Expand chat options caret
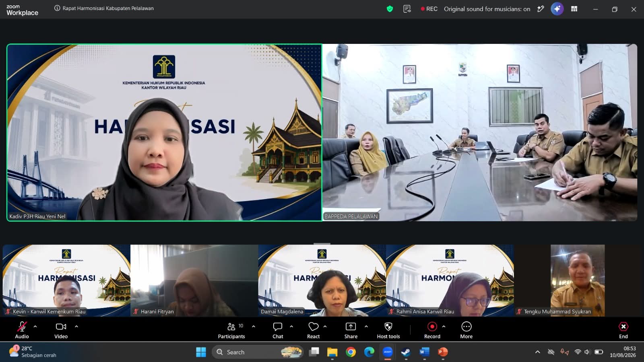This screenshot has height=362, width=644. coord(291,327)
